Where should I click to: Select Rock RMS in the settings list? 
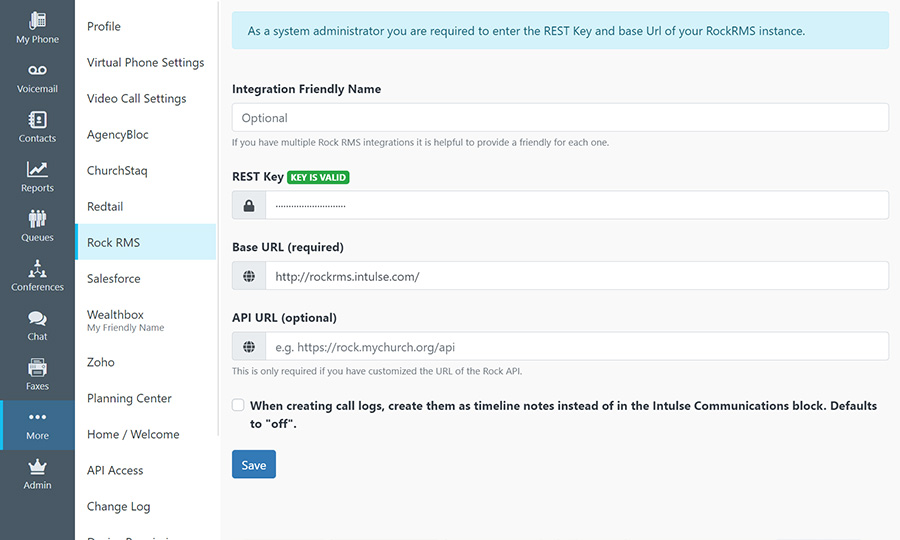point(146,242)
